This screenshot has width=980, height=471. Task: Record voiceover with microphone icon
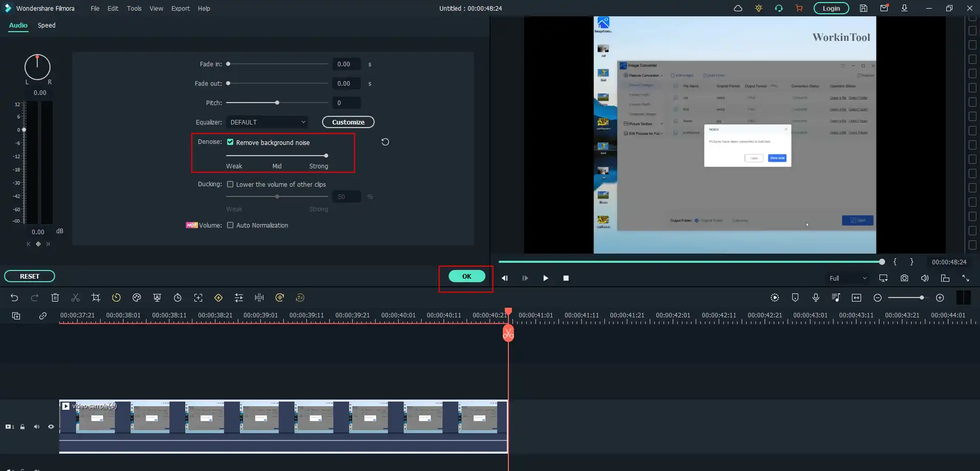[816, 298]
